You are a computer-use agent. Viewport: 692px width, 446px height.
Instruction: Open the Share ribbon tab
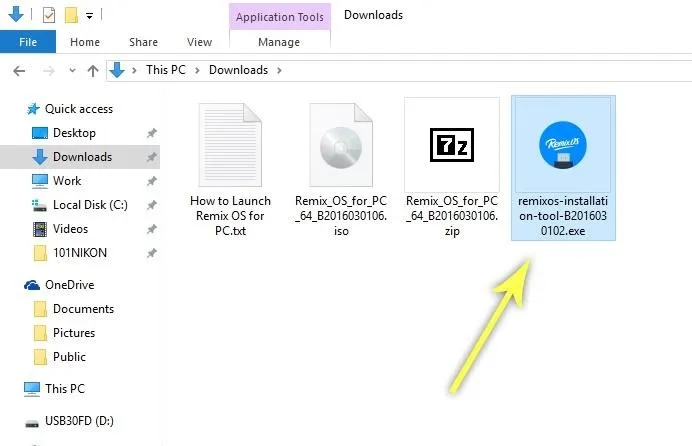click(x=143, y=42)
